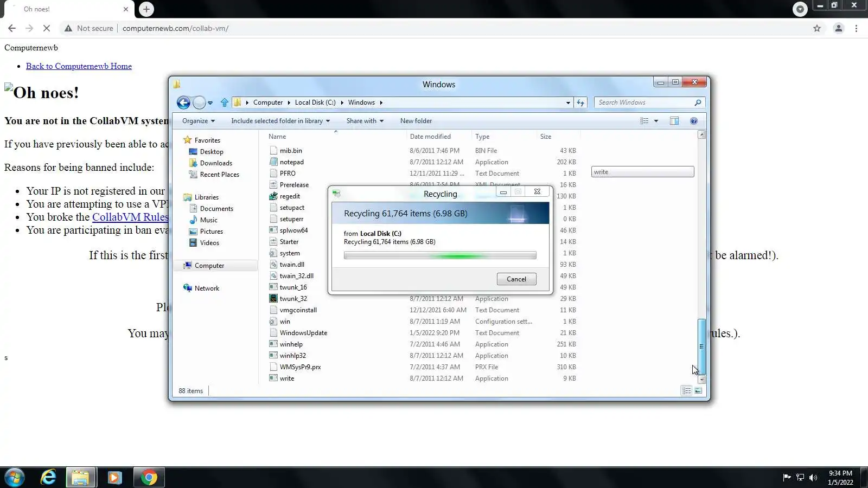This screenshot has width=868, height=488.
Task: Select Recent Places in navigation pane
Action: coord(219,175)
